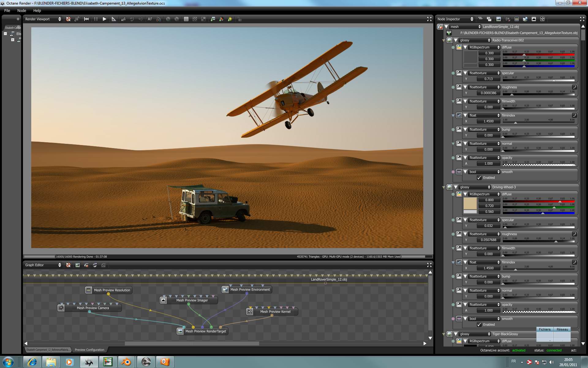This screenshot has height=368, width=588.
Task: Select Mesh Preview Camera node
Action: point(92,308)
